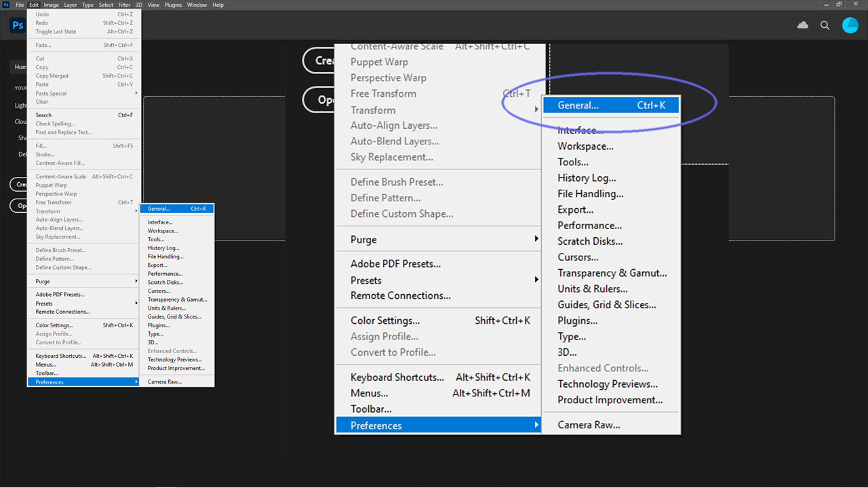Click the Photoshop Ps home icon

pyautogui.click(x=18, y=26)
